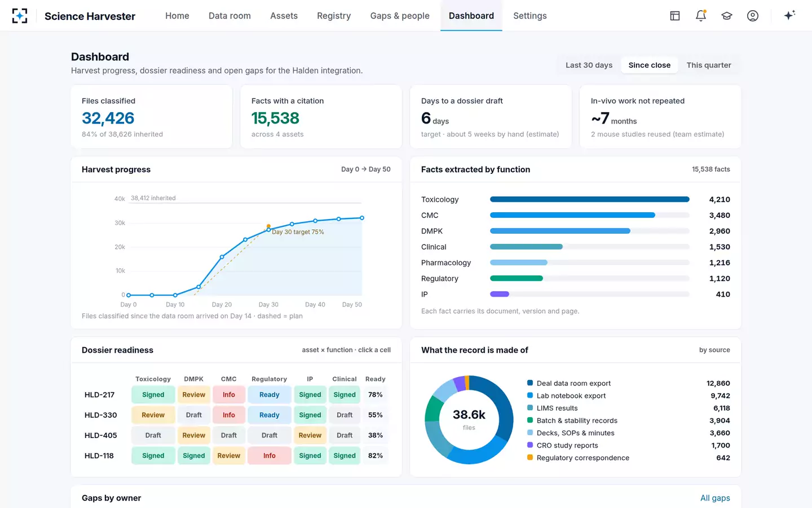This screenshot has height=508, width=812.
Task: Click the 38,412 inherited chart label
Action: pos(153,198)
